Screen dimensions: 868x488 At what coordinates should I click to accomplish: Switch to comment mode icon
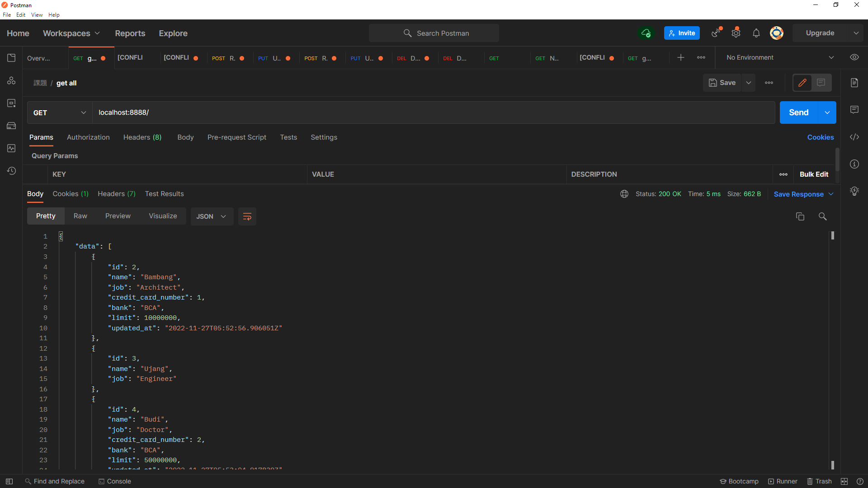[821, 83]
